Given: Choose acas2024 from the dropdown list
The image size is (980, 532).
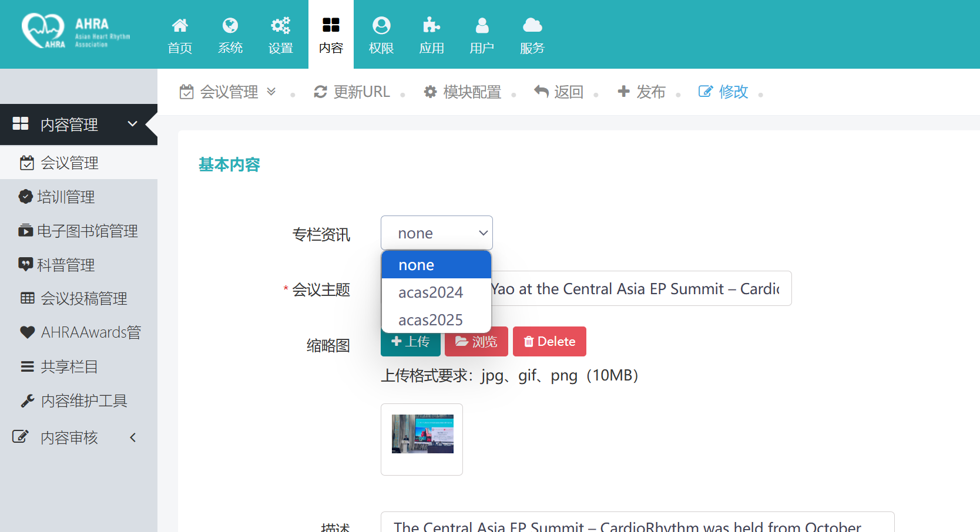Looking at the screenshot, I should tap(431, 292).
